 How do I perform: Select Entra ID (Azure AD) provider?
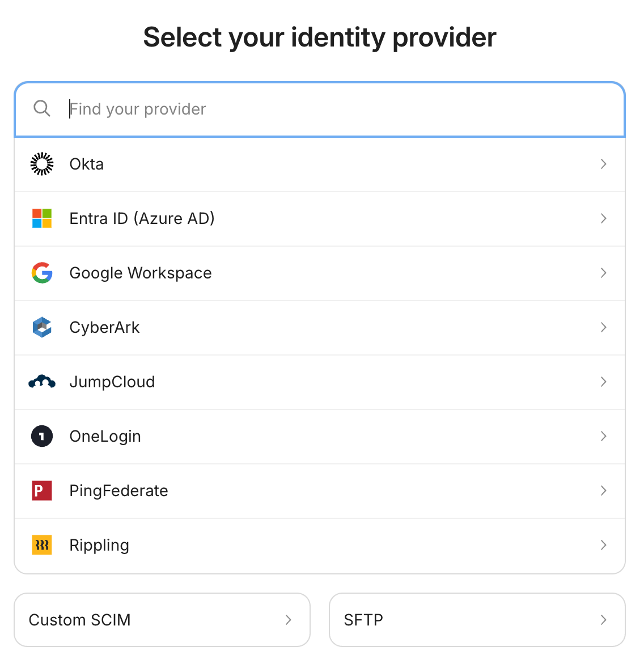pyautogui.click(x=319, y=218)
